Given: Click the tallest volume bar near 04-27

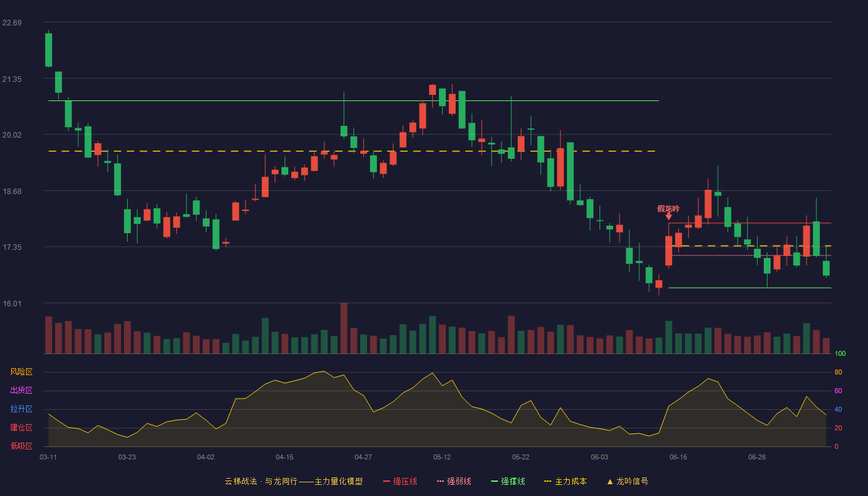Looking at the screenshot, I should (x=343, y=328).
